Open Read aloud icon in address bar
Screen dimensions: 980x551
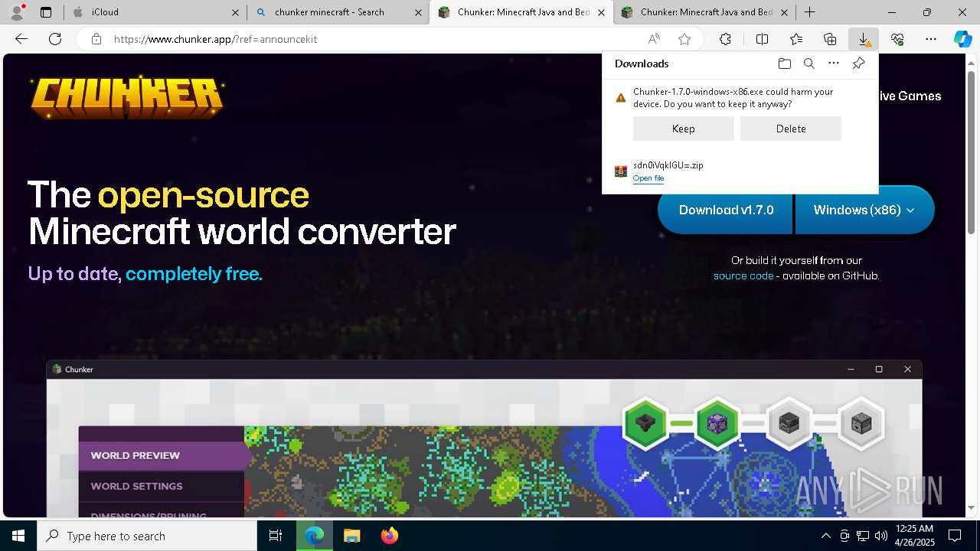[654, 39]
